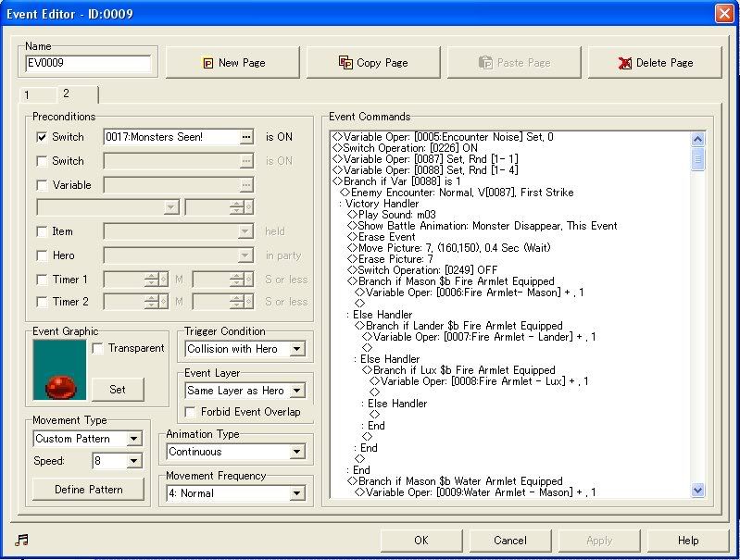Open the Trigger Condition dropdown

tap(296, 350)
